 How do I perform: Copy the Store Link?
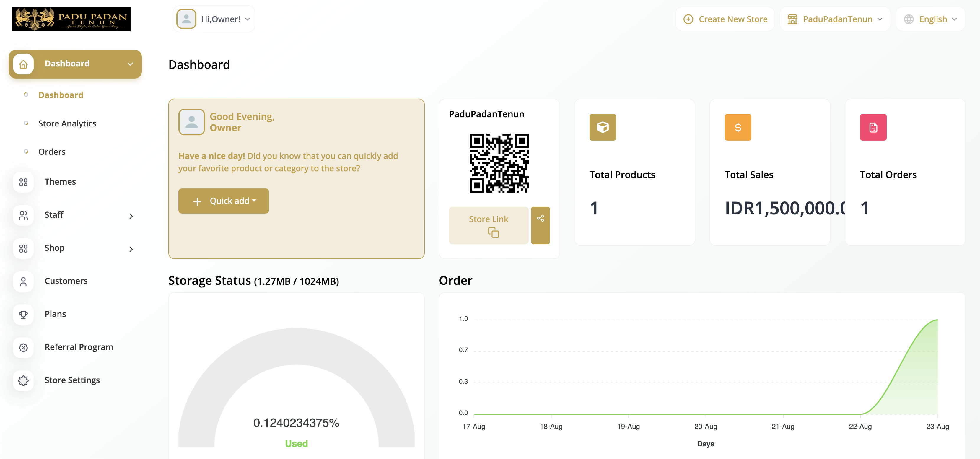point(489,225)
